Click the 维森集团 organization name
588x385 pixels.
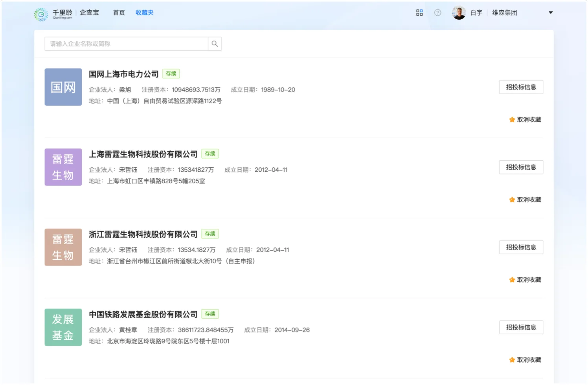pos(505,13)
